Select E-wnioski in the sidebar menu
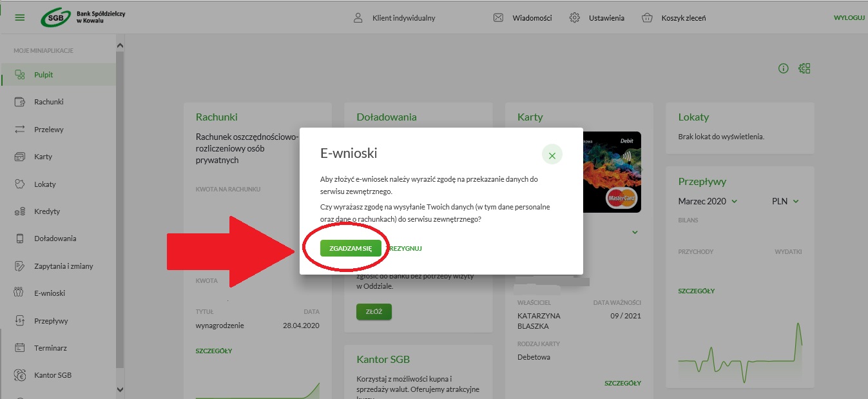This screenshot has height=399, width=868. pyautogui.click(x=49, y=293)
